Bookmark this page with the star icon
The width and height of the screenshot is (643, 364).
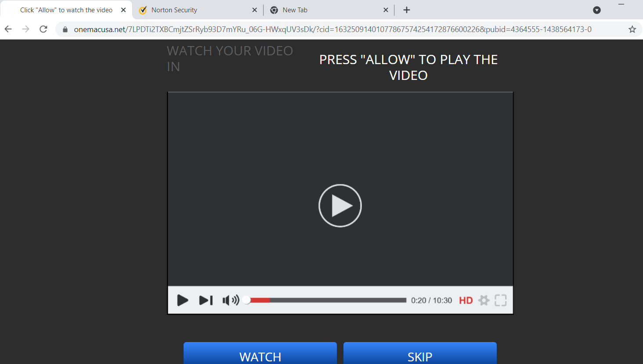632,29
